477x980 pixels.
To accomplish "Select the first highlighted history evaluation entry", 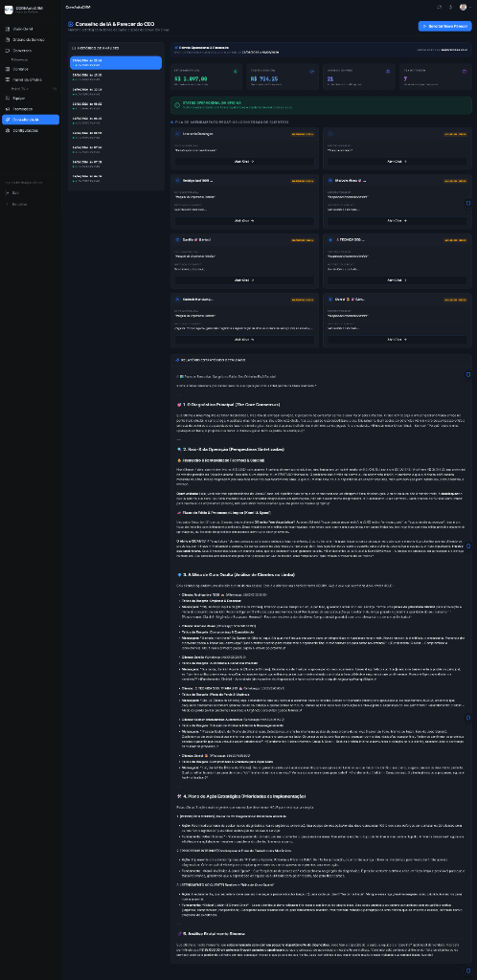I will 116,62.
